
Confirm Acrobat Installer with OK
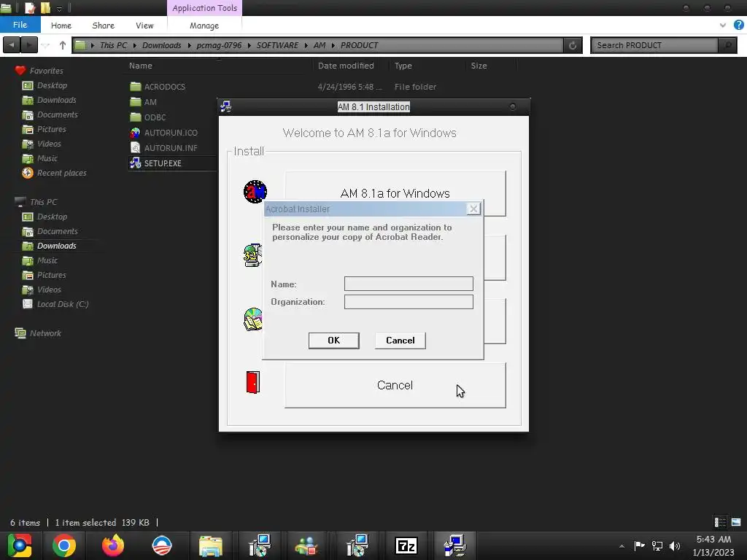(x=333, y=341)
